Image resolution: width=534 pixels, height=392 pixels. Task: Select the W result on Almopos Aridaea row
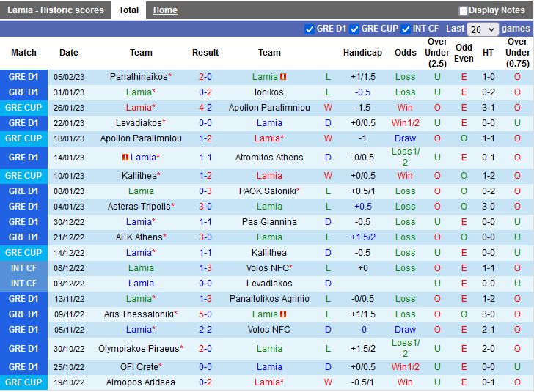(328, 382)
